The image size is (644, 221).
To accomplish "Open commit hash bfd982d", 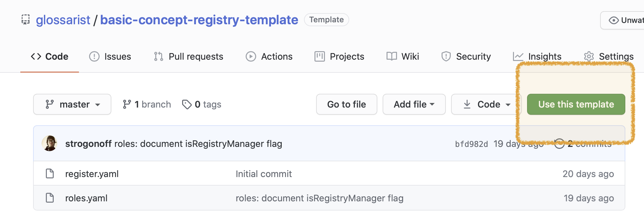I will pos(471,144).
